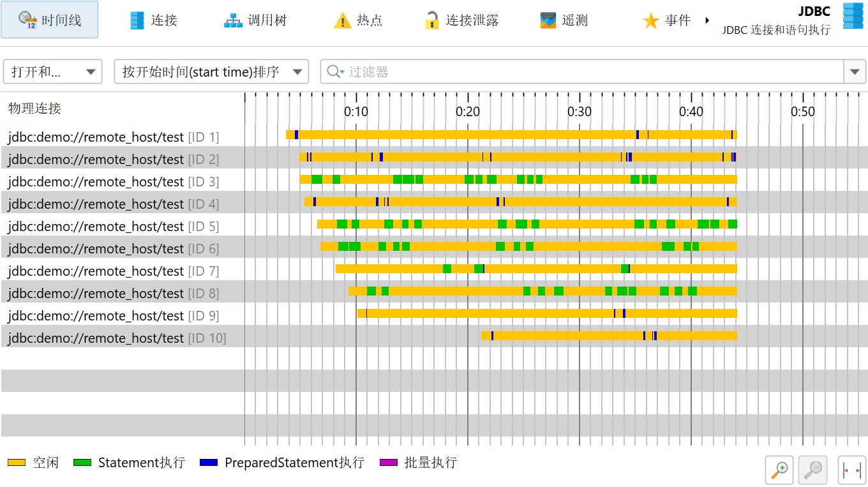The height and width of the screenshot is (487, 868).
Task: Open the 时间线 timeline view tab
Action: pyautogui.click(x=50, y=20)
